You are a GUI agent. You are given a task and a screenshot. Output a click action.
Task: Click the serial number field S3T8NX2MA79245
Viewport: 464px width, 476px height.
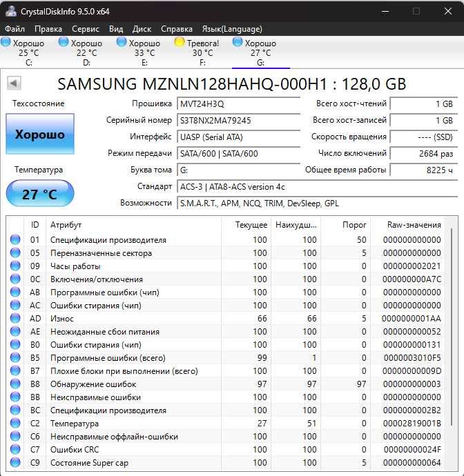(238, 121)
